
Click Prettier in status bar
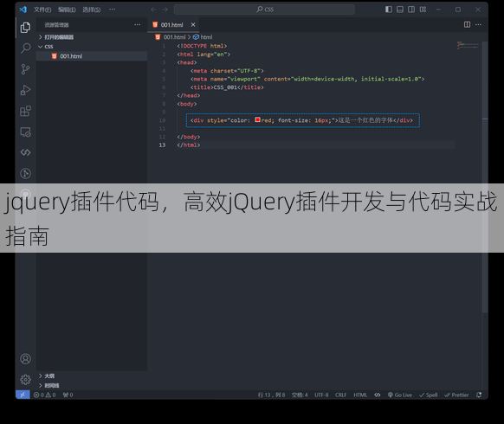point(456,395)
